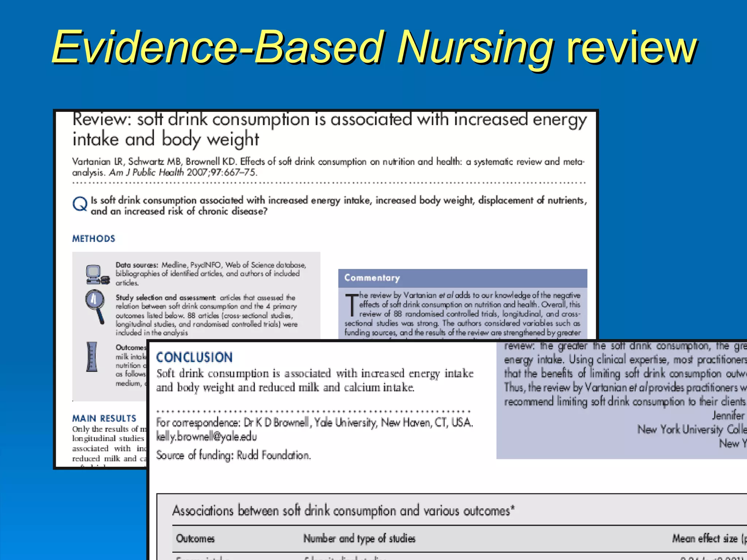The image size is (747, 560).
Task: Click the Number and type of studies header
Action: click(359, 538)
